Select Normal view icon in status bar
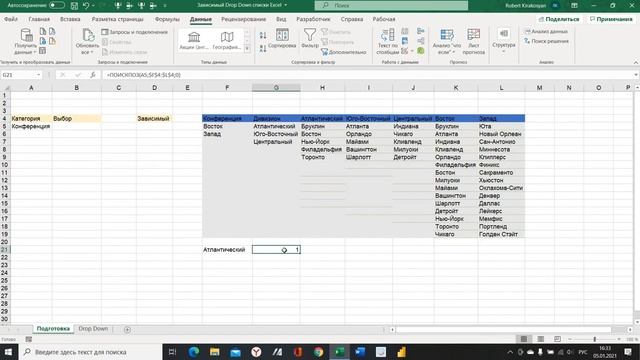 (524, 339)
